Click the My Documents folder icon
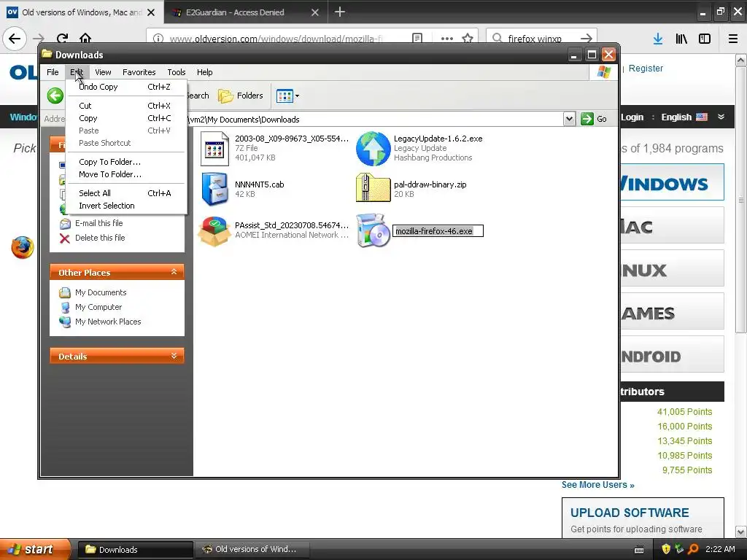 click(x=65, y=293)
